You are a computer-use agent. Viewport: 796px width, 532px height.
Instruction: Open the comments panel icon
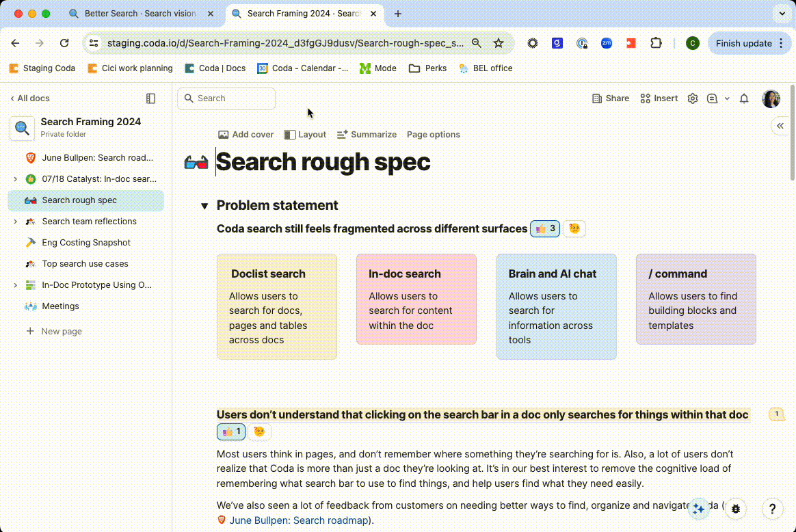coord(713,98)
